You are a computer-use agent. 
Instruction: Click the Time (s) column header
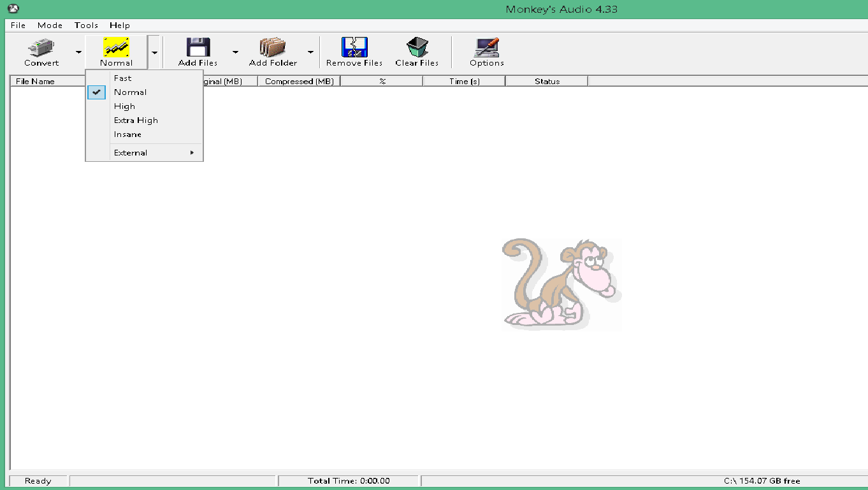(x=464, y=81)
